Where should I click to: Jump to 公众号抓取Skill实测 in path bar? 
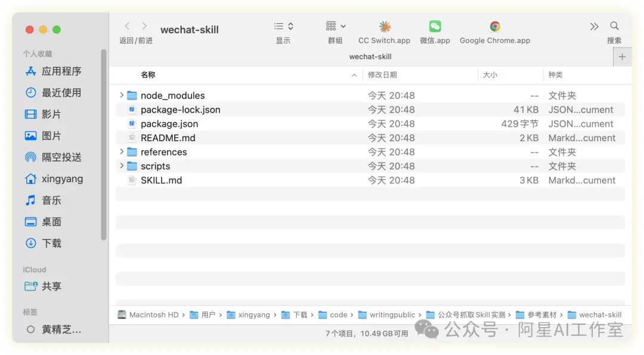(x=466, y=314)
